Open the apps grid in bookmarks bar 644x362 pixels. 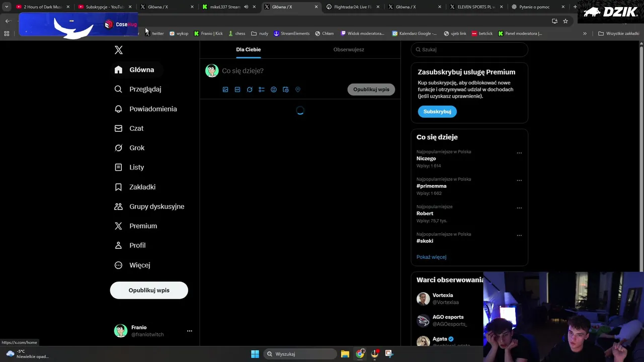click(x=7, y=34)
